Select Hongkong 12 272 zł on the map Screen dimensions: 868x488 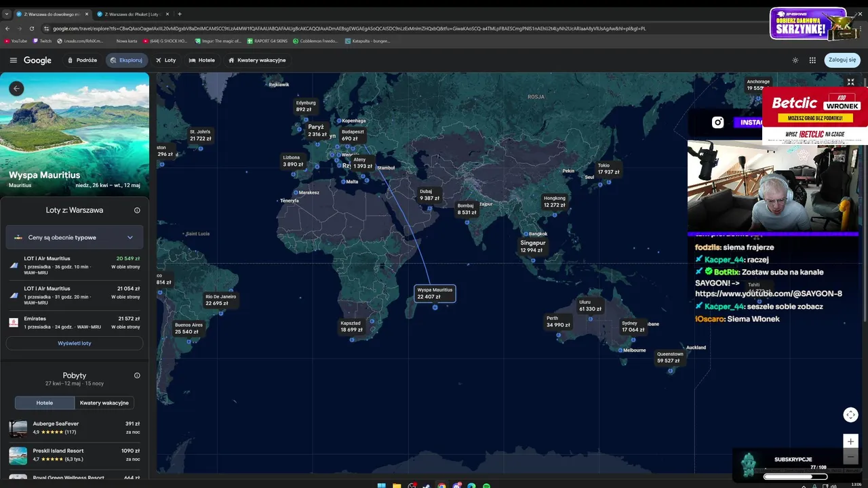coord(554,202)
